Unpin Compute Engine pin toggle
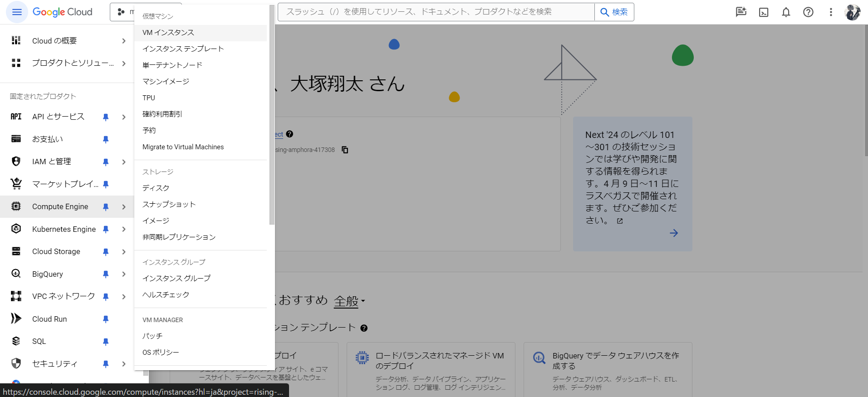Image resolution: width=868 pixels, height=397 pixels. coord(106,207)
